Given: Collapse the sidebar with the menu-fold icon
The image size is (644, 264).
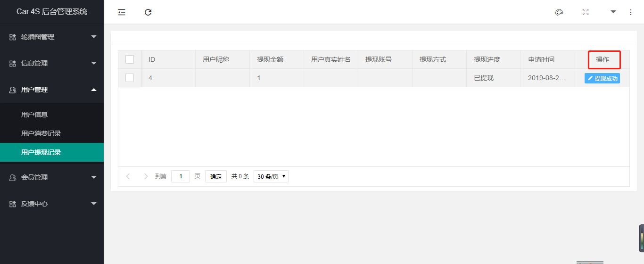Looking at the screenshot, I should pyautogui.click(x=122, y=12).
